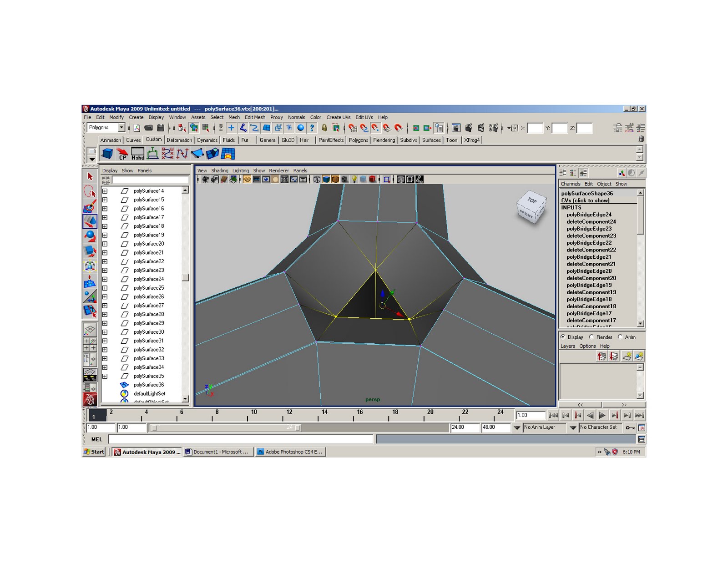This screenshot has width=728, height=562.
Task: Switch to the Polygons shelf tab
Action: point(358,140)
